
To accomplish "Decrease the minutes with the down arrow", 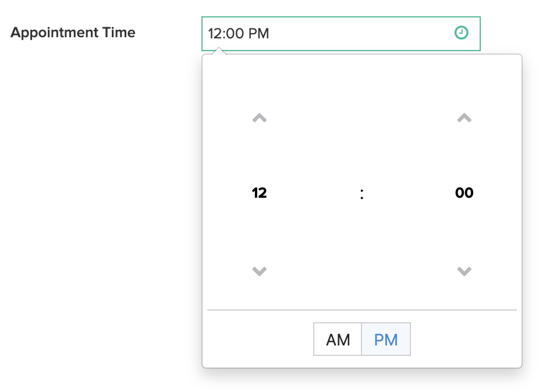I will (464, 271).
